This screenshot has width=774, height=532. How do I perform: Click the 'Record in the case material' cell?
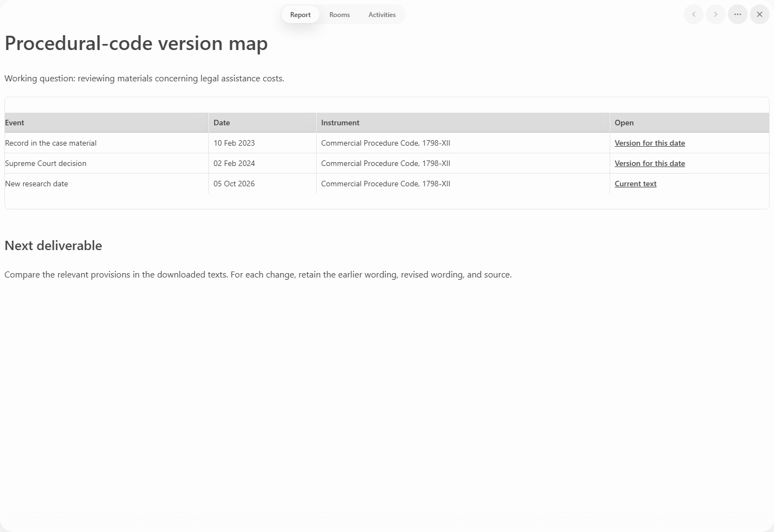pos(107,143)
